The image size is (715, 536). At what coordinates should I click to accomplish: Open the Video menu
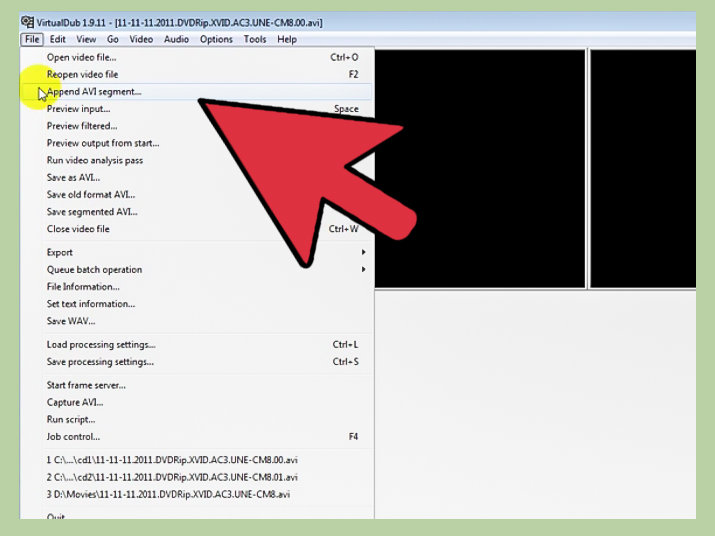(141, 40)
